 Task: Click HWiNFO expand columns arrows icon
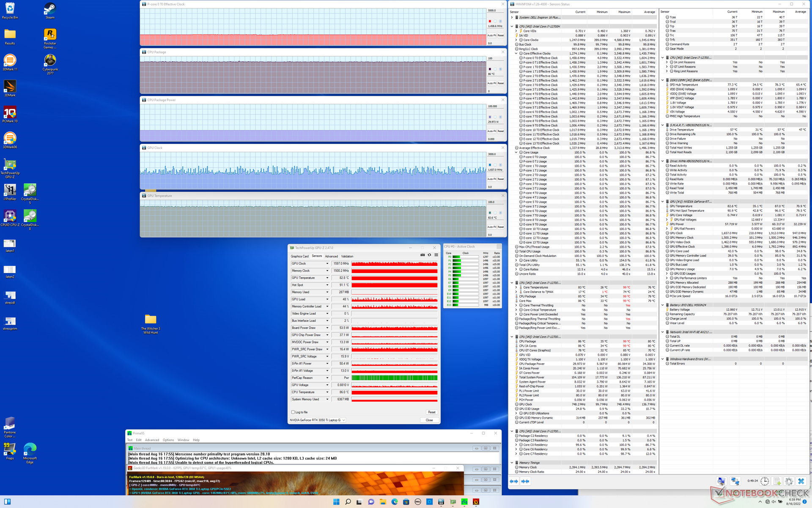point(514,481)
